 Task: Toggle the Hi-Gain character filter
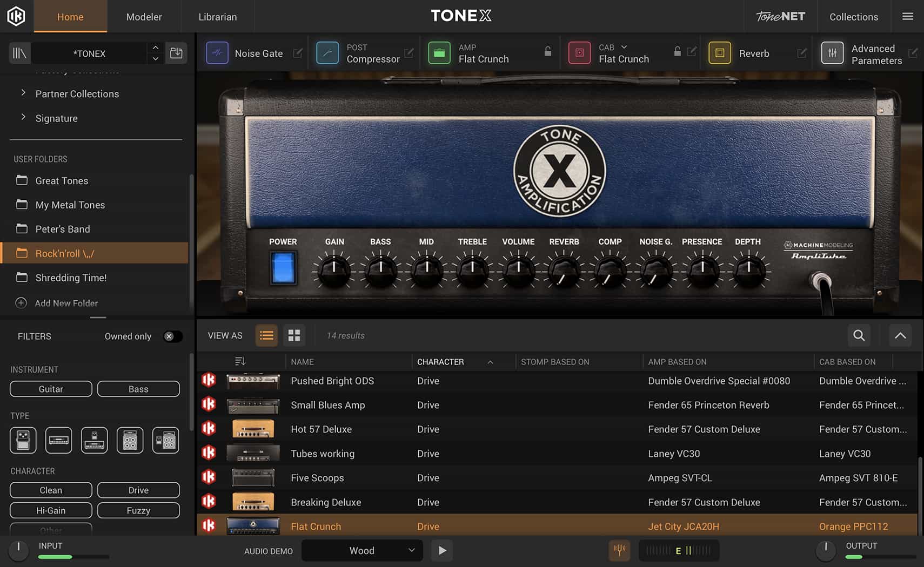[x=51, y=510]
